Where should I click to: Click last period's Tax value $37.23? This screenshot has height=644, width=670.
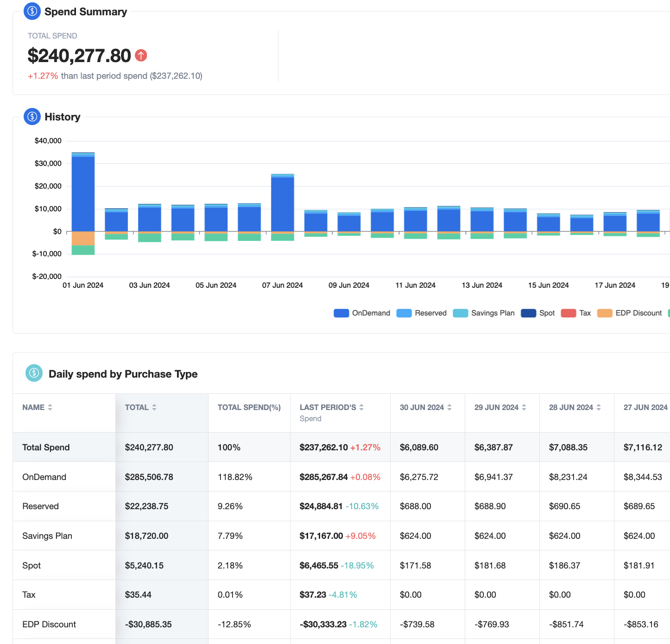point(313,595)
